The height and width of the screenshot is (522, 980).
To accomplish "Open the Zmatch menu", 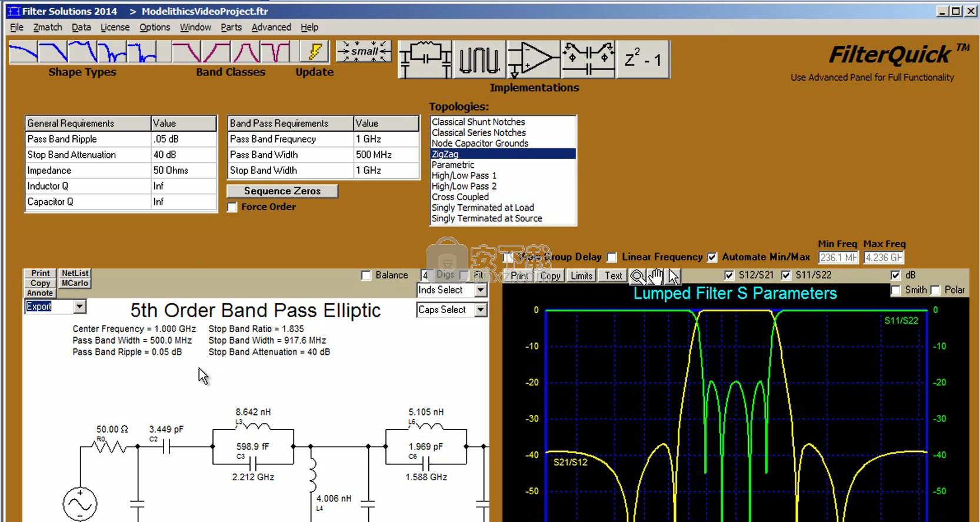I will [48, 27].
